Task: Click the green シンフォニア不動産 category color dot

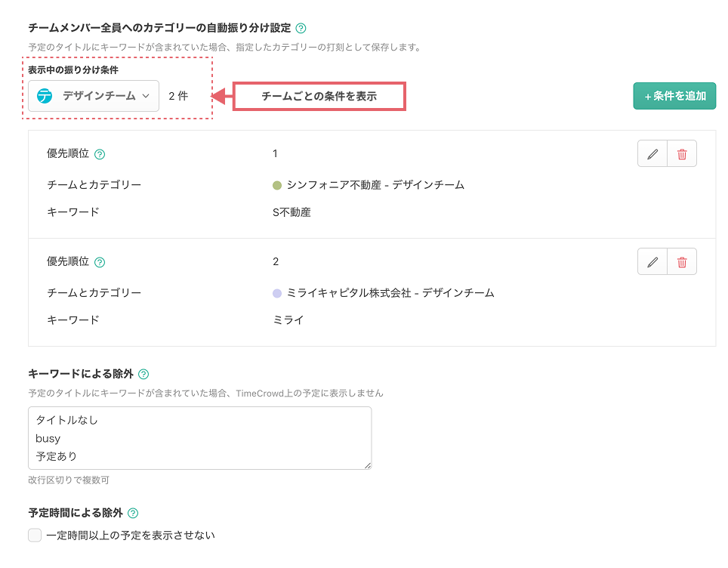Action: (277, 185)
